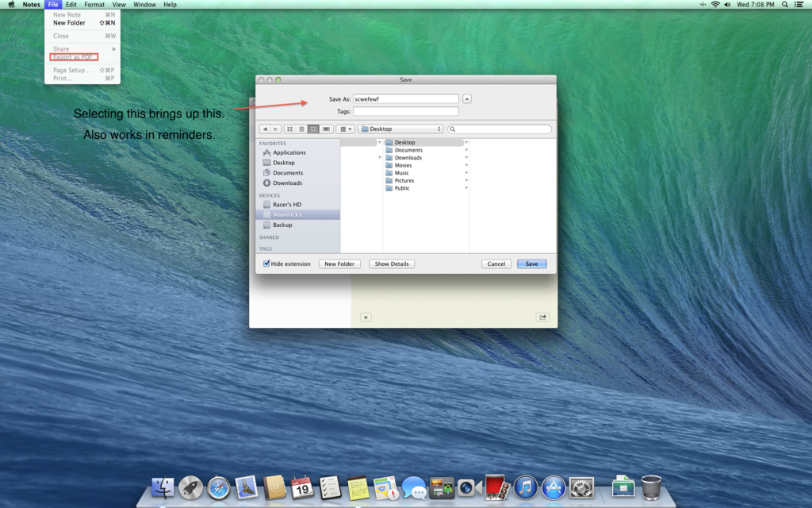The width and height of the screenshot is (812, 508).
Task: Open the item arrangement dropdown
Action: [346, 129]
